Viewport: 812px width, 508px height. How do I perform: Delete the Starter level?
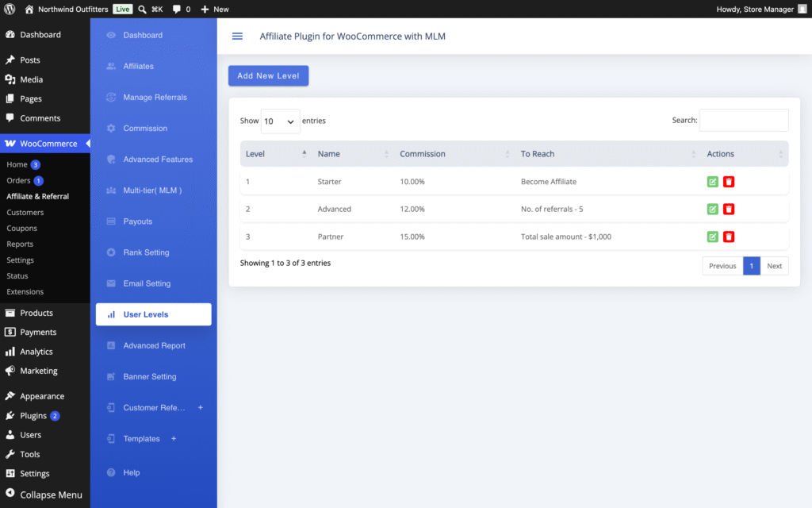pos(729,182)
